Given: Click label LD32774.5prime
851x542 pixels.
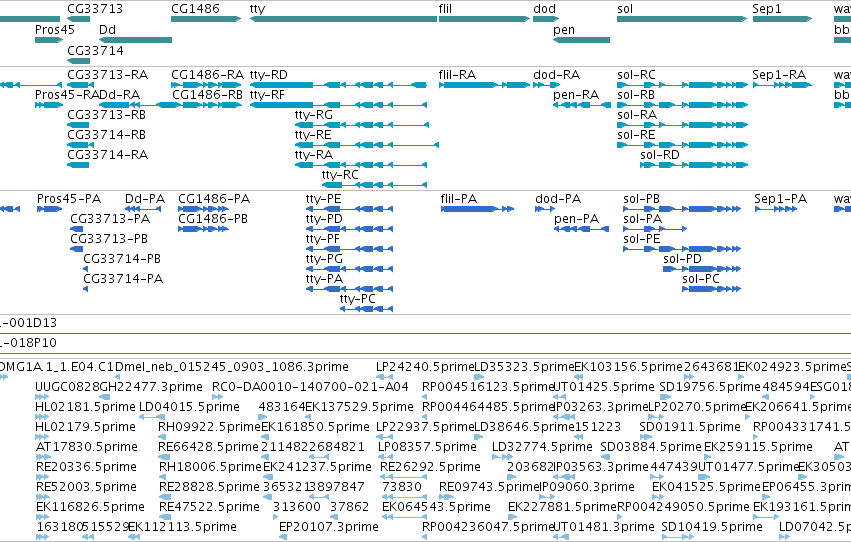Looking at the screenshot, I should pos(542,448).
